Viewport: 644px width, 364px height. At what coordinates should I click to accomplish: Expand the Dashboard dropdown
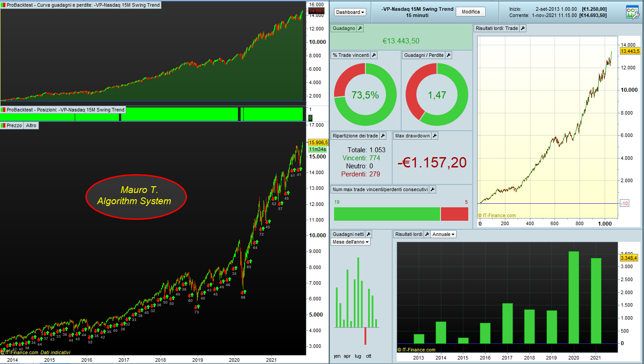(x=350, y=12)
